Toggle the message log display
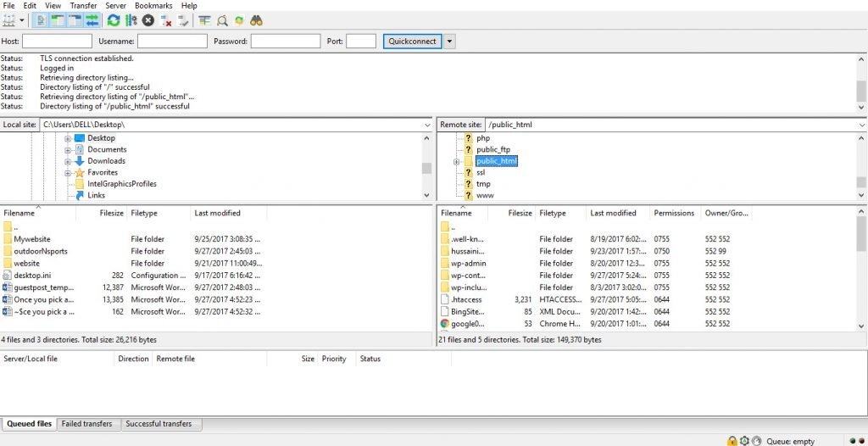The width and height of the screenshot is (868, 446). coord(40,20)
